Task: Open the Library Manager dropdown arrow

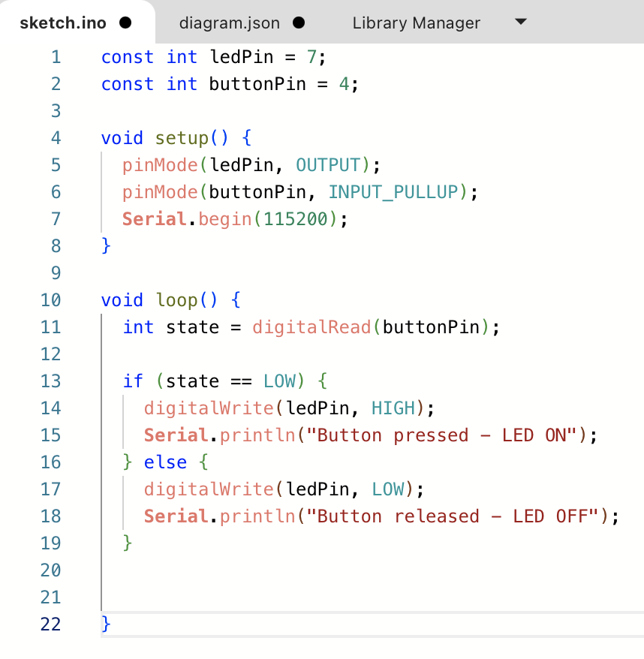Action: pyautogui.click(x=520, y=23)
